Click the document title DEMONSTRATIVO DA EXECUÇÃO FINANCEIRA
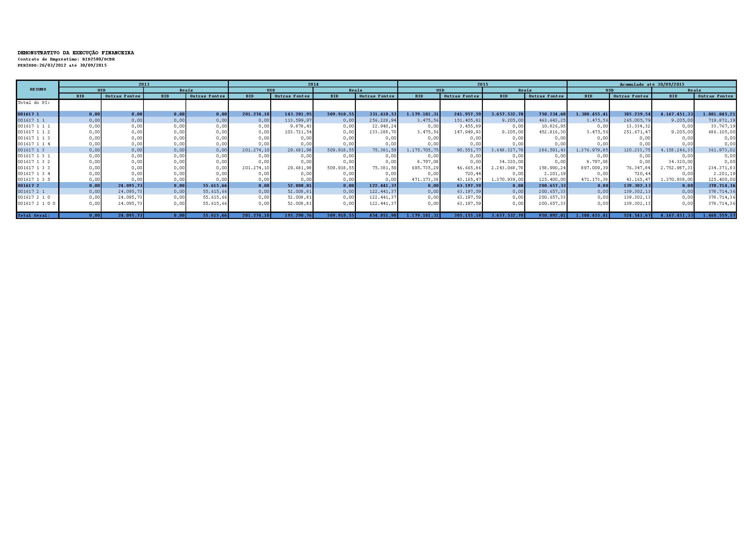Screen dimensions: 756x535 [76, 53]
